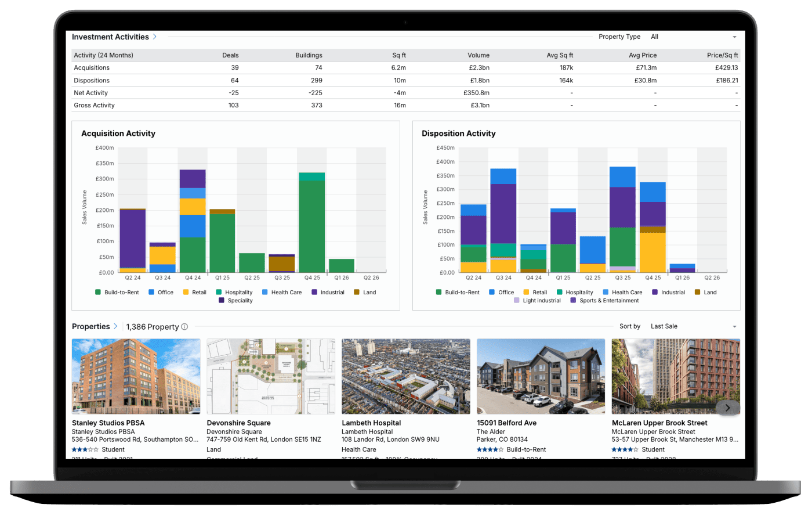Click the chevron next to Investment Activities
812x519 pixels.
click(155, 37)
